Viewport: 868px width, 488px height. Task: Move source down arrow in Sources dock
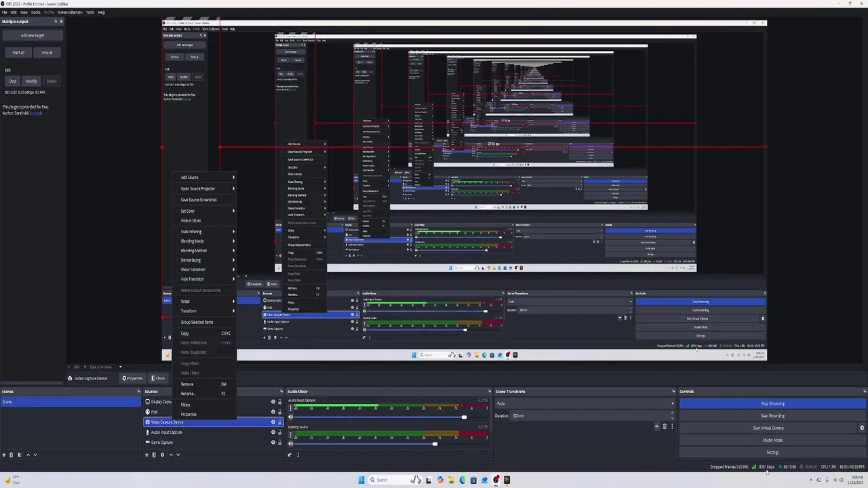[x=178, y=455]
